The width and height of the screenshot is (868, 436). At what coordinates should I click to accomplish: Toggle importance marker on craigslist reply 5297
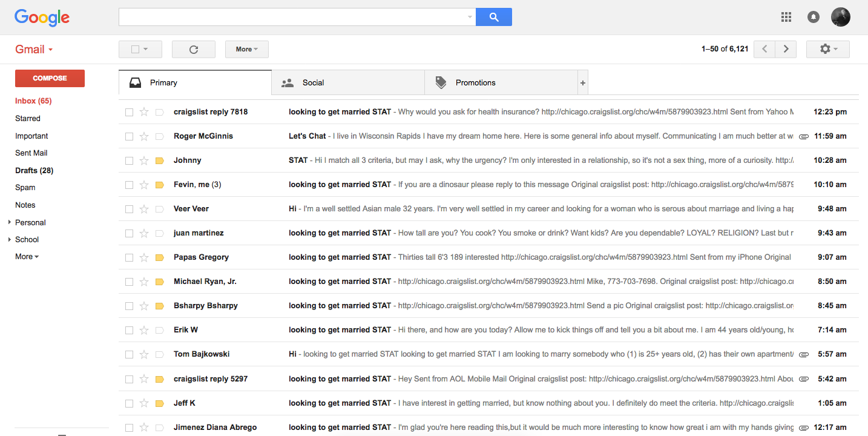tap(160, 379)
